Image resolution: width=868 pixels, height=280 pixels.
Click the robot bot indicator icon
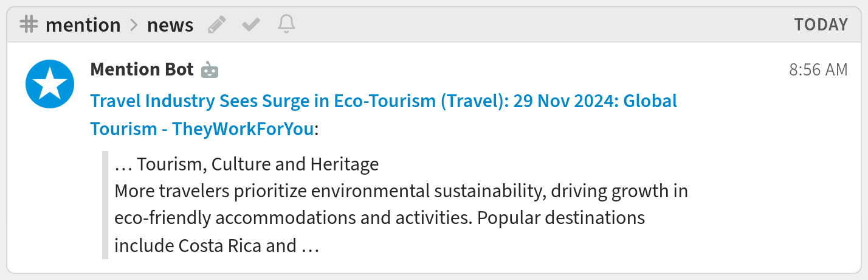pos(210,70)
